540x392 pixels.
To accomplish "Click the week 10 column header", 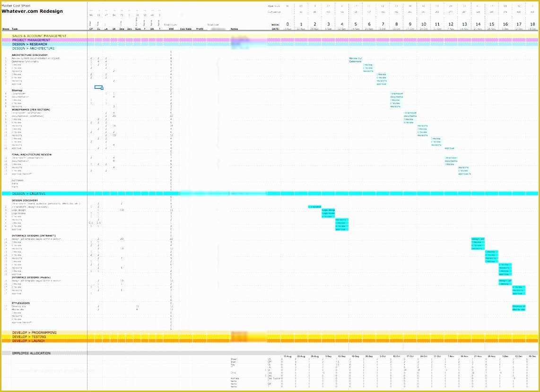I will (424, 24).
